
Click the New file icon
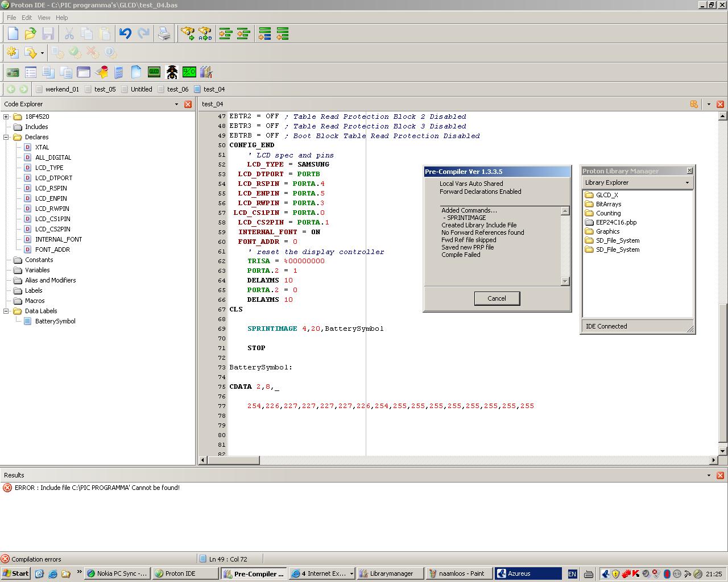[x=13, y=34]
